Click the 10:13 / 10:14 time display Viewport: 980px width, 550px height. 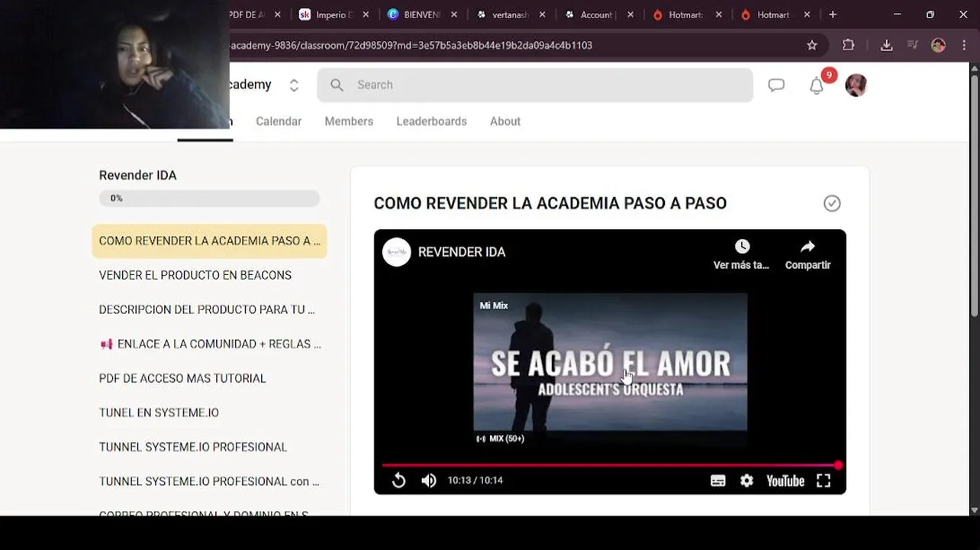click(475, 480)
